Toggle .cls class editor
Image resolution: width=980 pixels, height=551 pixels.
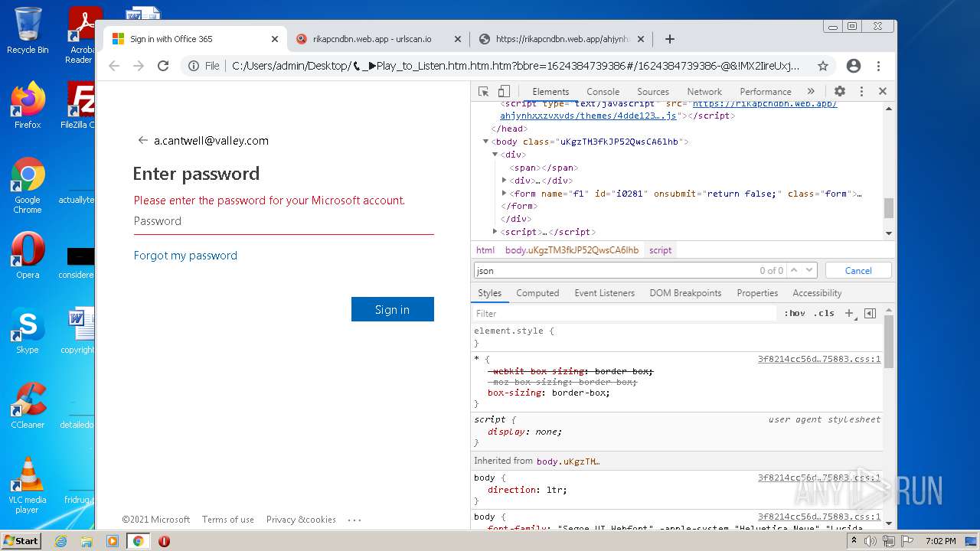(824, 313)
